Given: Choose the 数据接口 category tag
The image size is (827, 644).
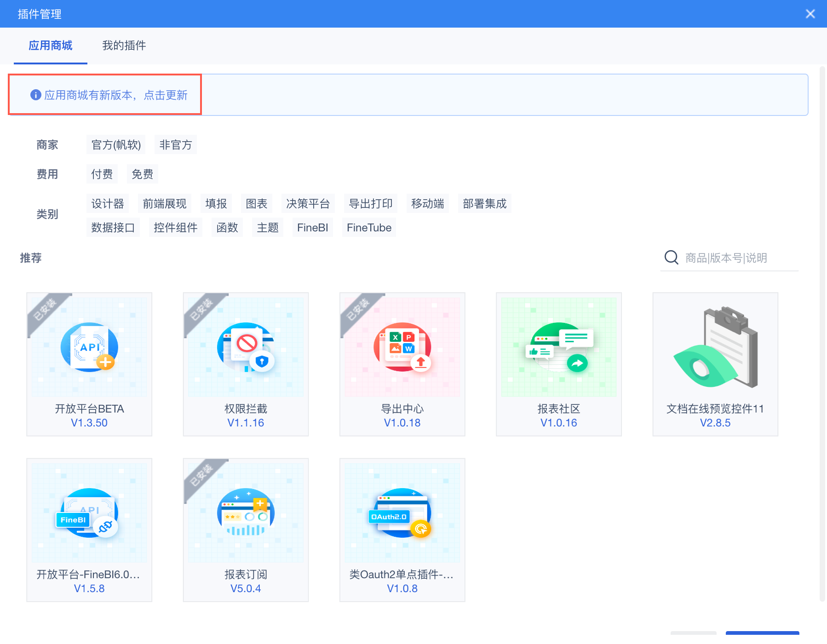Looking at the screenshot, I should pyautogui.click(x=113, y=228).
